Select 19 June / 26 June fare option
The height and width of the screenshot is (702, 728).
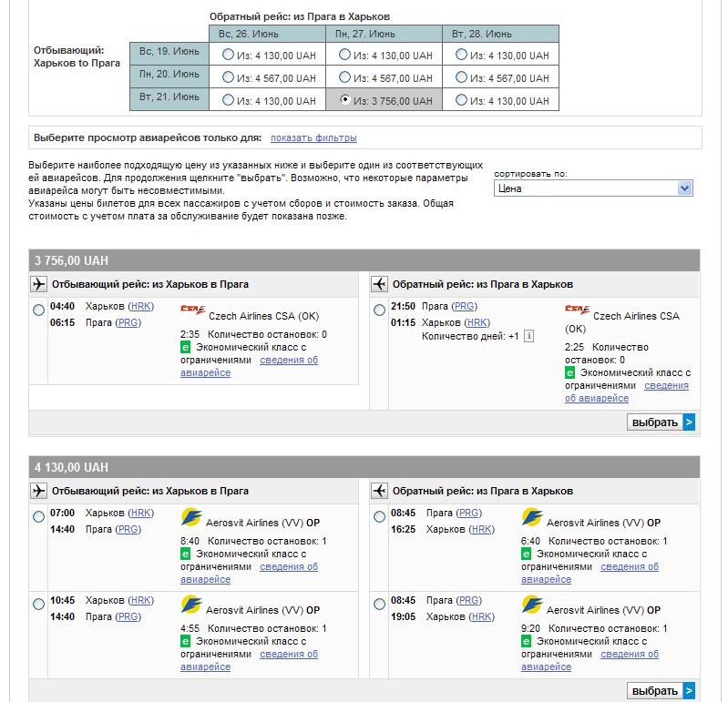tap(228, 55)
